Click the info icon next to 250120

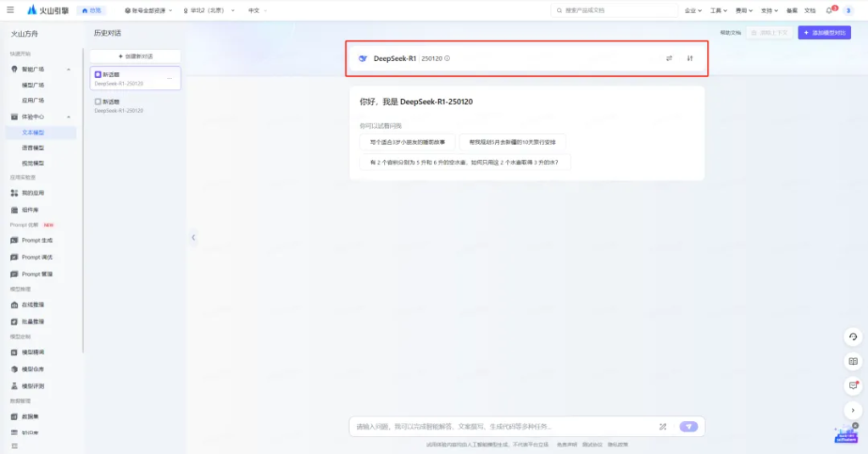(448, 58)
